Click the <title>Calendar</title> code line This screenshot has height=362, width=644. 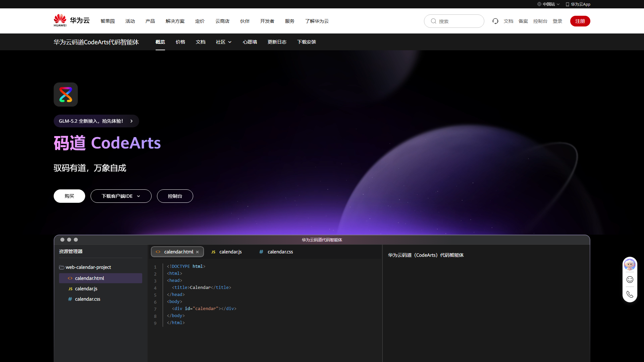click(202, 288)
